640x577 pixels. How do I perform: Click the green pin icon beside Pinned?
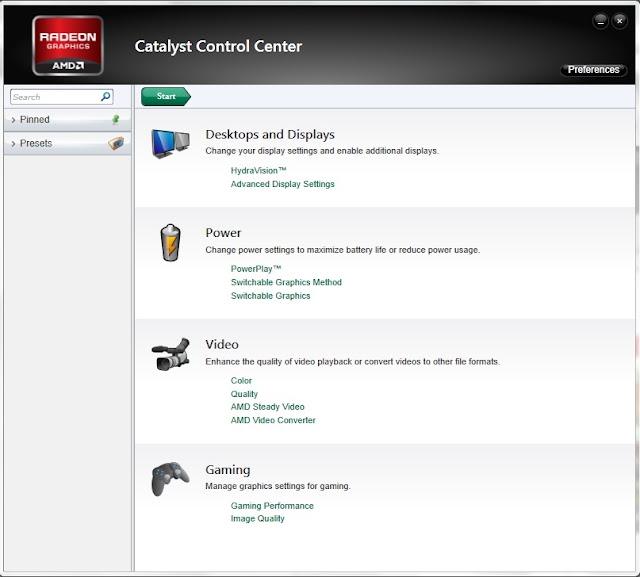coord(116,120)
